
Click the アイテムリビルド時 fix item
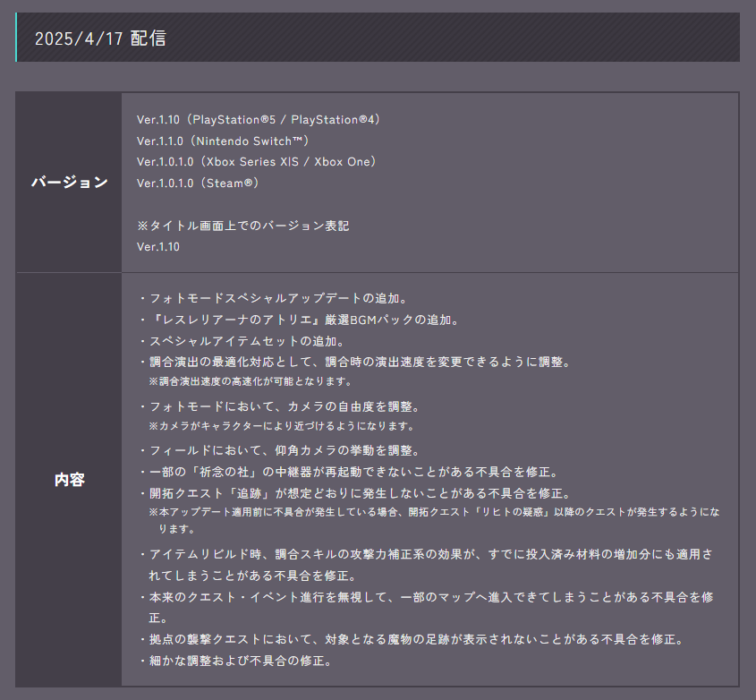(426, 565)
